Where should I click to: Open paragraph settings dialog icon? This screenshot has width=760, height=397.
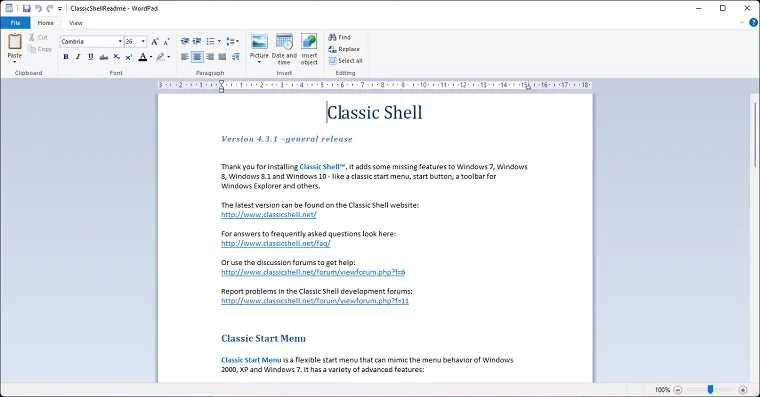click(236, 57)
